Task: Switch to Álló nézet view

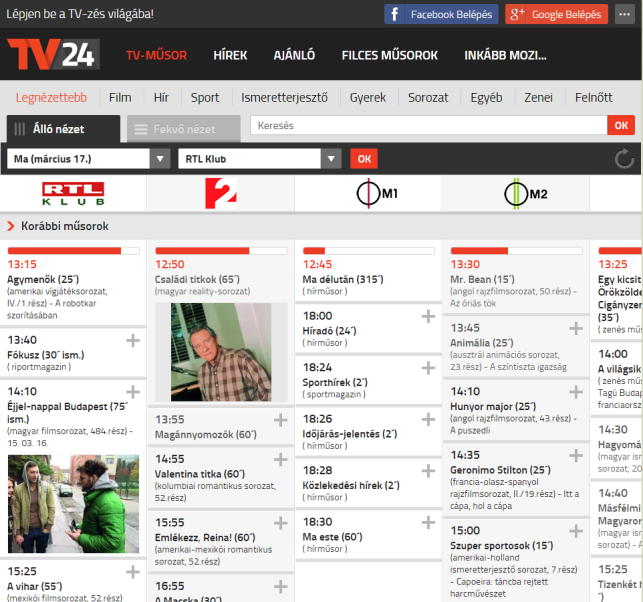Action: [64, 129]
